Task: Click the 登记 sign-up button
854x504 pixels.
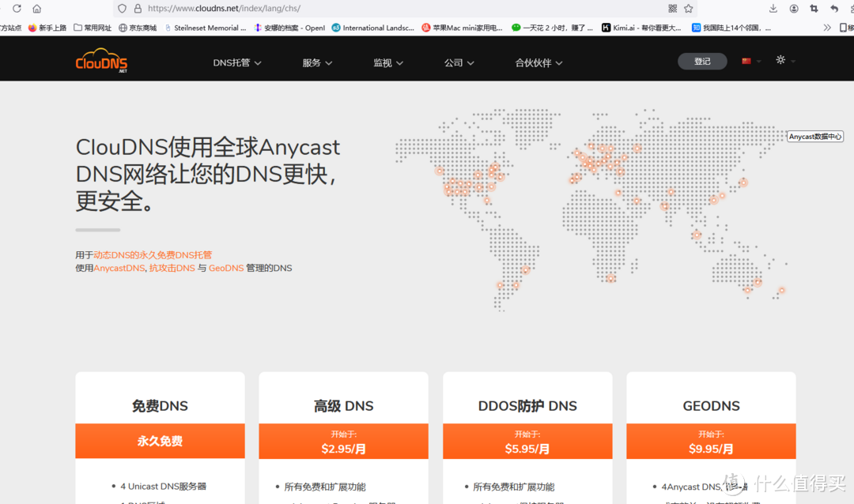Action: 702,61
